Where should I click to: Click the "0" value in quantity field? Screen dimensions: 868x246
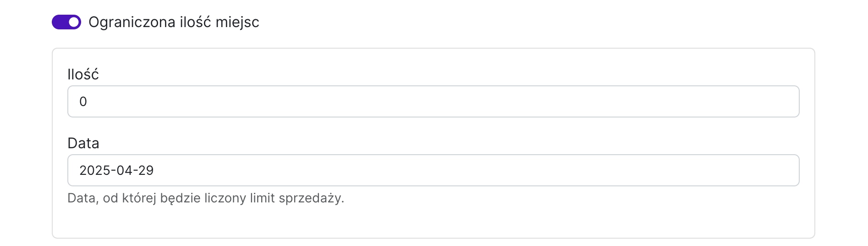[83, 101]
